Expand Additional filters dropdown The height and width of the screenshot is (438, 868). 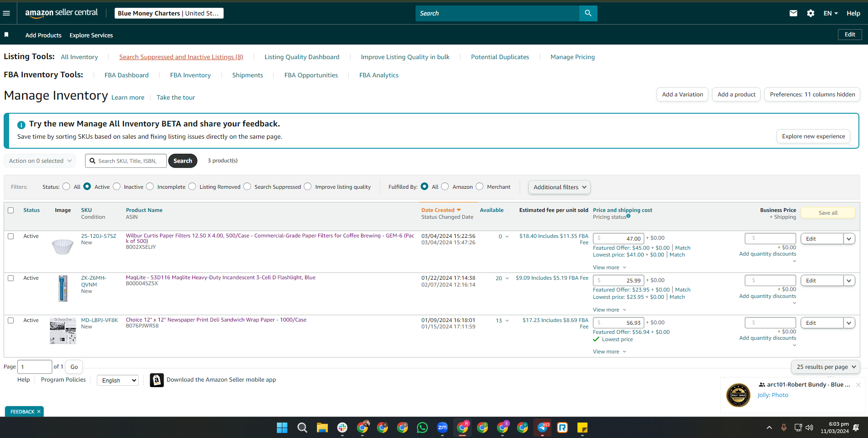click(x=559, y=187)
